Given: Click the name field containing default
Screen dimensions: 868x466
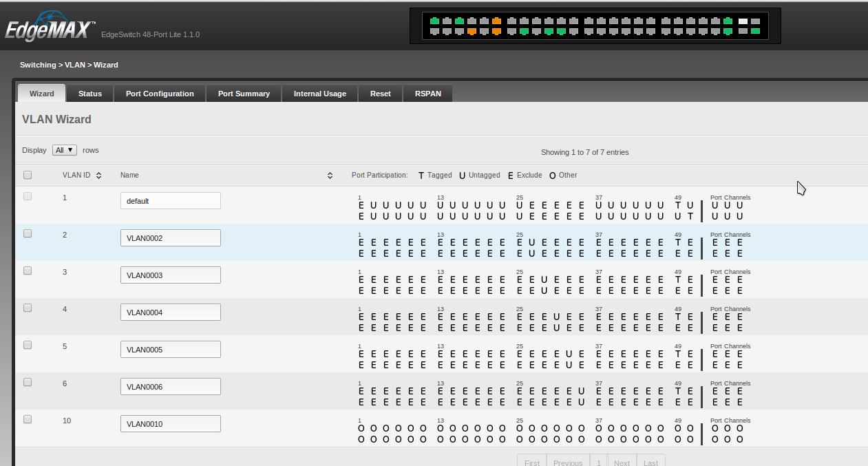Looking at the screenshot, I should click(x=171, y=201).
